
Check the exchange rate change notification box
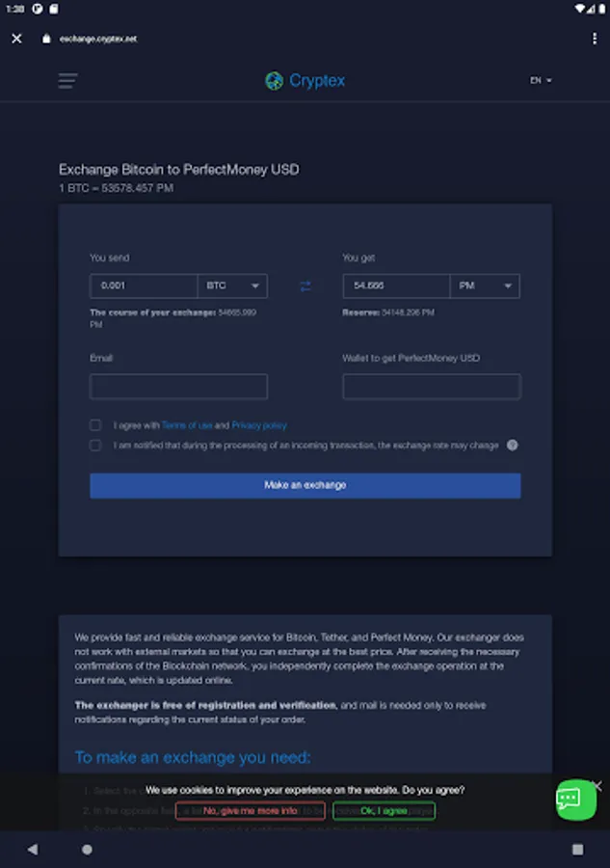pos(95,446)
